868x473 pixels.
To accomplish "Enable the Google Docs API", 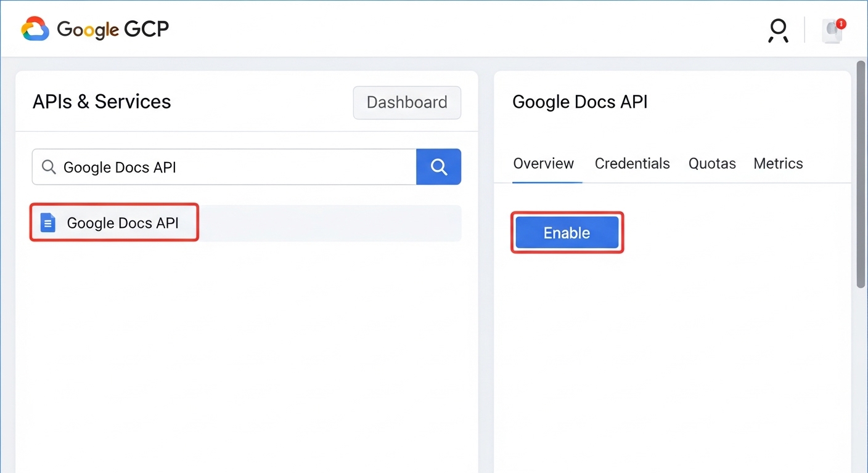I will pos(567,233).
